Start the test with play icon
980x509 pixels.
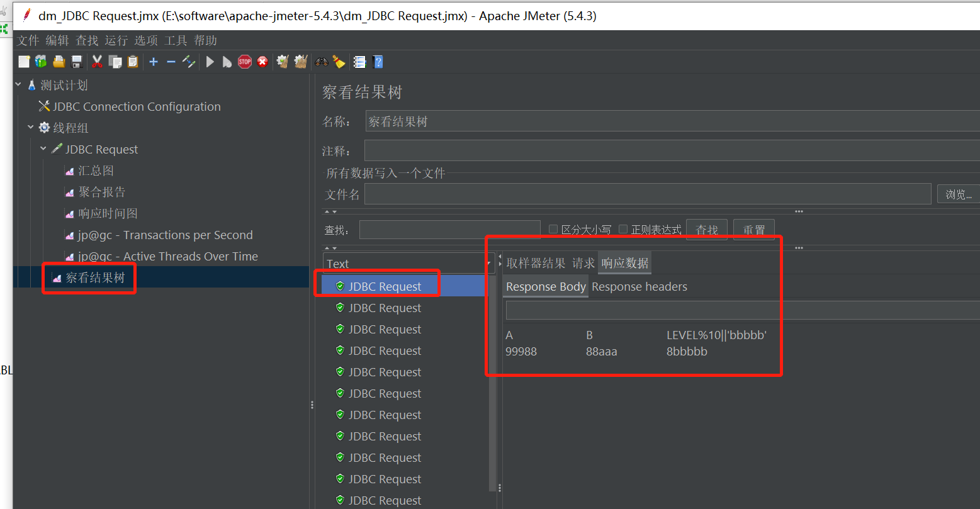[x=210, y=62]
